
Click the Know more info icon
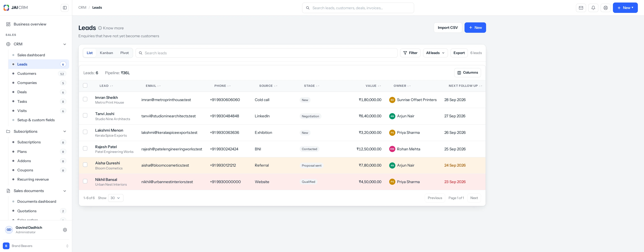tap(100, 28)
